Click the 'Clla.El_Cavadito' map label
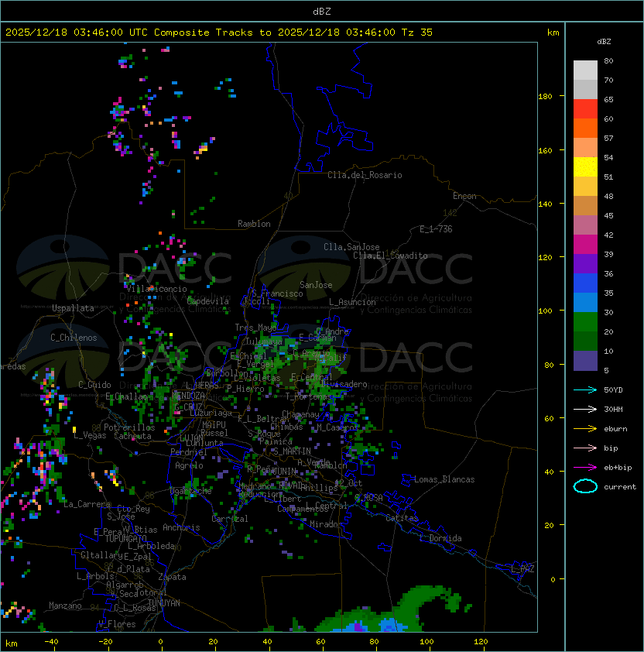Viewport: 644px width, 652px height. pos(390,256)
